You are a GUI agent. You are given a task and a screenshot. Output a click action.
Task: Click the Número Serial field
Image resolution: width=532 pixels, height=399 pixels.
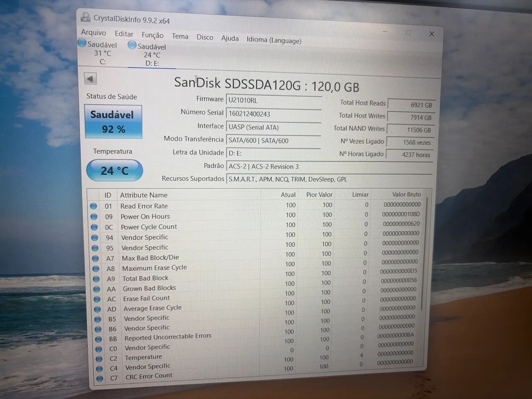point(274,114)
